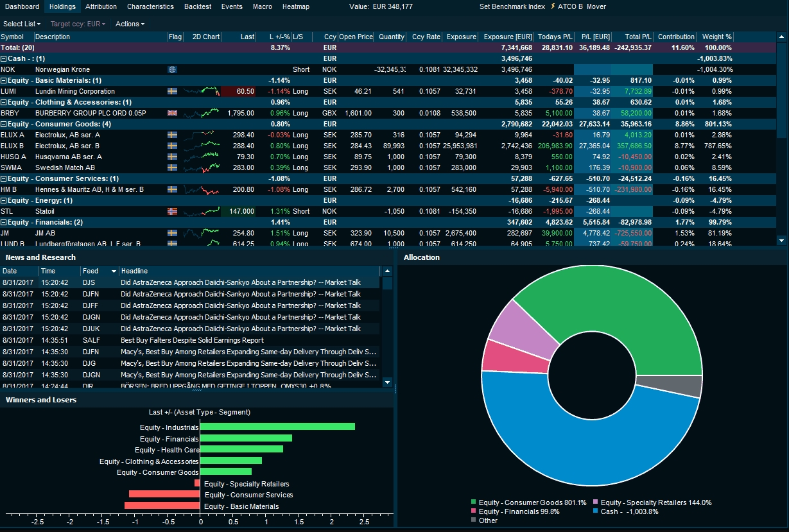Open the Actions dropdown menu
The image size is (789, 532).
128,24
